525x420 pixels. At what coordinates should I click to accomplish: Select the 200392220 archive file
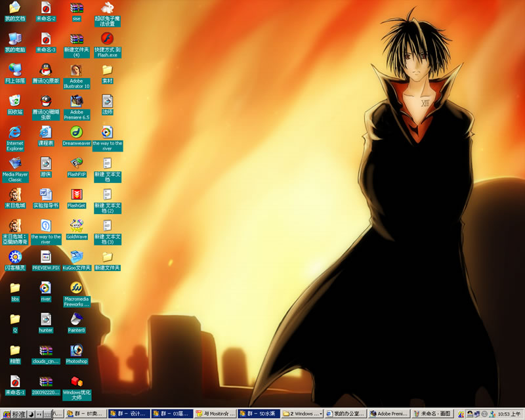coord(46,385)
